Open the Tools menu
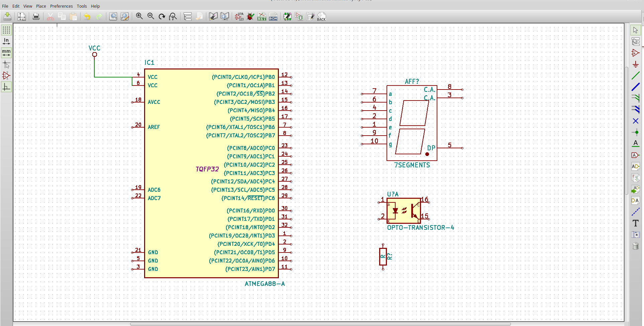 (x=82, y=6)
